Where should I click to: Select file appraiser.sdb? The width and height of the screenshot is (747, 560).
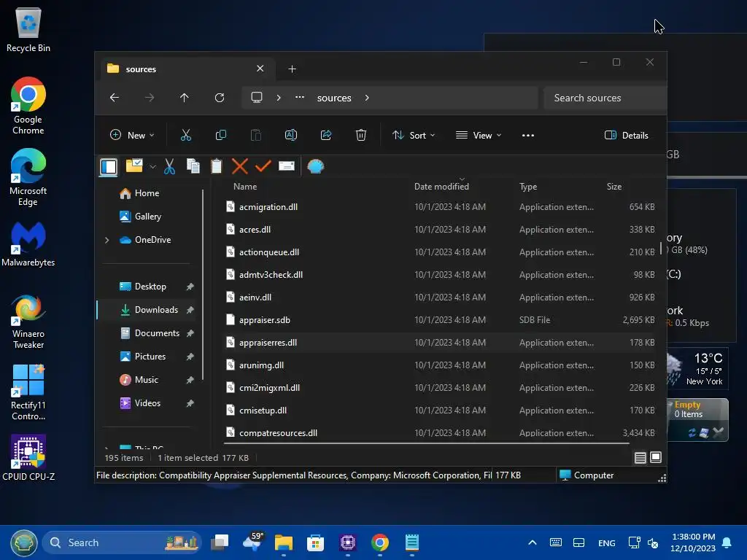(439, 320)
